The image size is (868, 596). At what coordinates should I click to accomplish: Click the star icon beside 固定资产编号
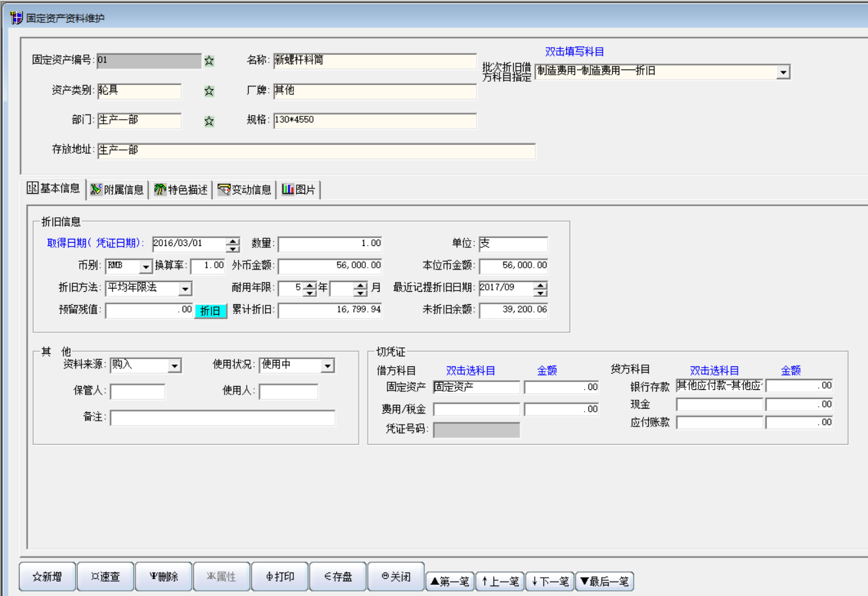[209, 61]
